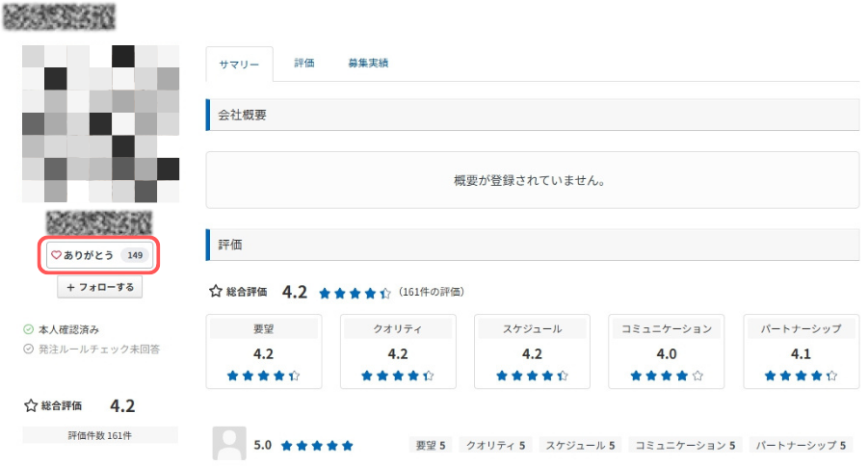Click the スケジュール 5 tag
Image resolution: width=868 pixels, height=466 pixels.
pos(580,445)
